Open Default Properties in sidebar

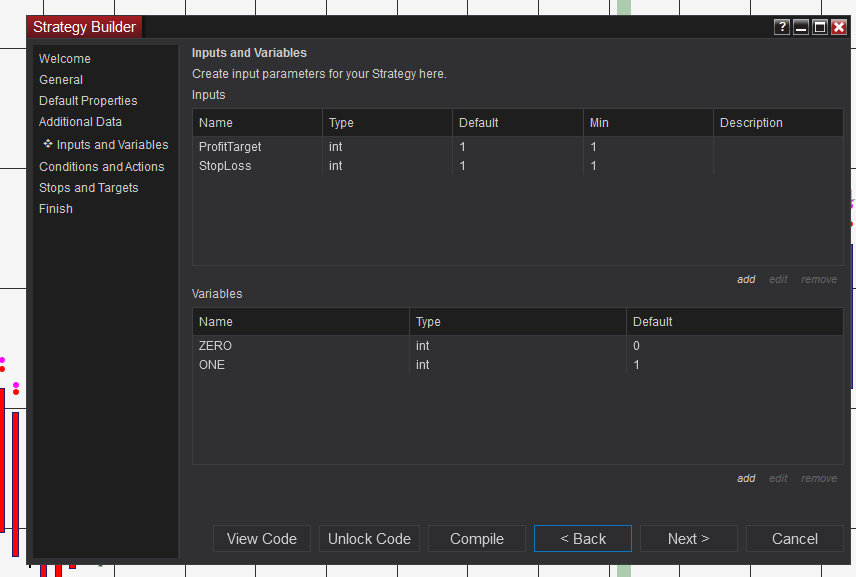click(x=88, y=100)
